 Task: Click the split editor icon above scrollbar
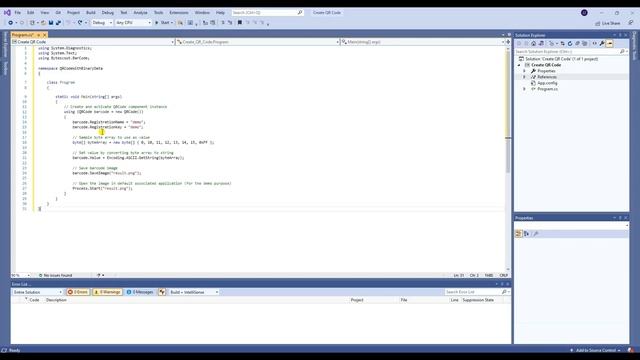(x=508, y=42)
